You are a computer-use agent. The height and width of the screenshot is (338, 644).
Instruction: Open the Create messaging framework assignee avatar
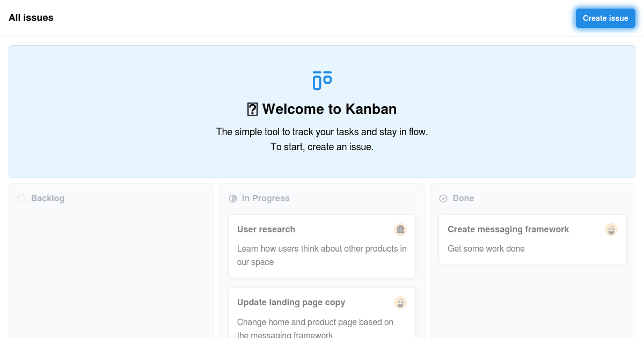tap(611, 230)
